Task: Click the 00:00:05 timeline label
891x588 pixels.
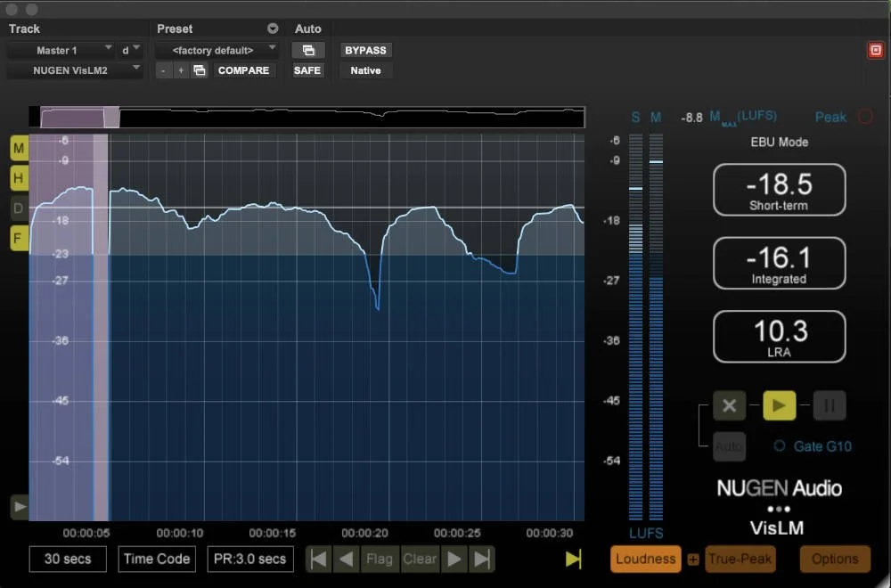Action: coord(86,533)
